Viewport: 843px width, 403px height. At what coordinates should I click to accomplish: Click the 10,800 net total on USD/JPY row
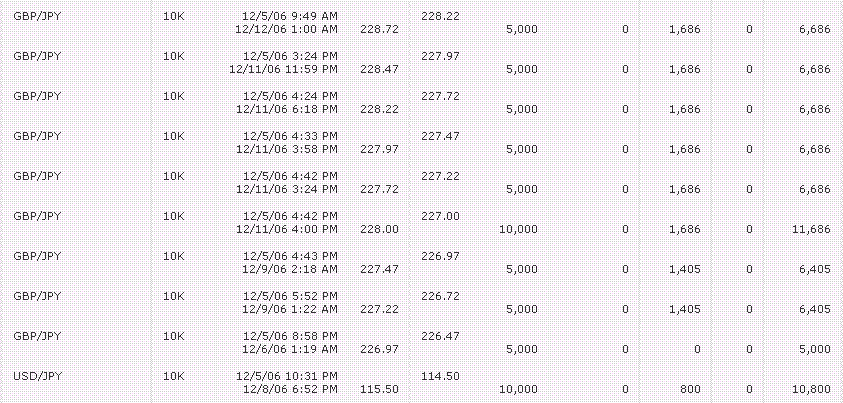811,389
